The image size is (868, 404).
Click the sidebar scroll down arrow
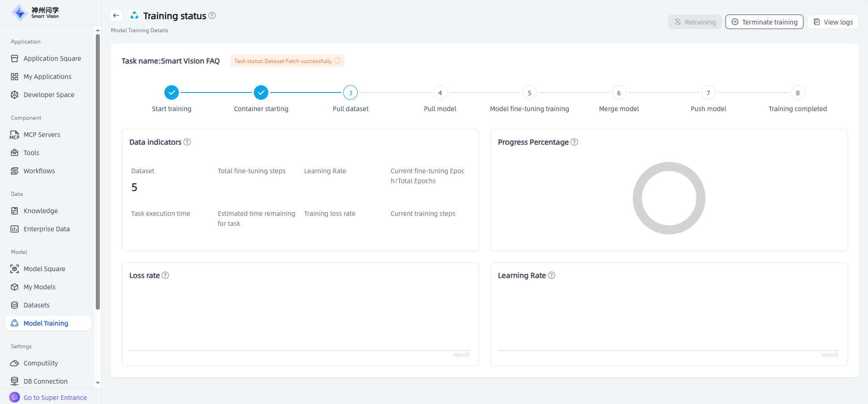(98, 383)
